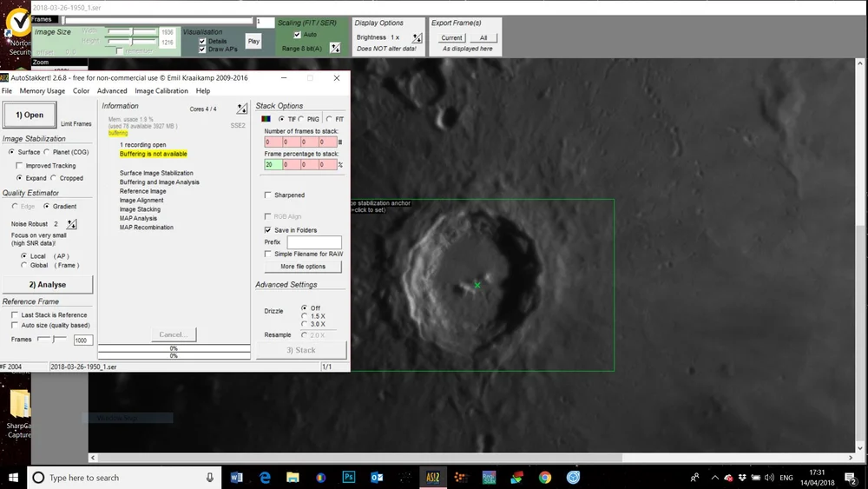Click the 2) Analyse button
The width and height of the screenshot is (868, 489).
pyautogui.click(x=48, y=285)
